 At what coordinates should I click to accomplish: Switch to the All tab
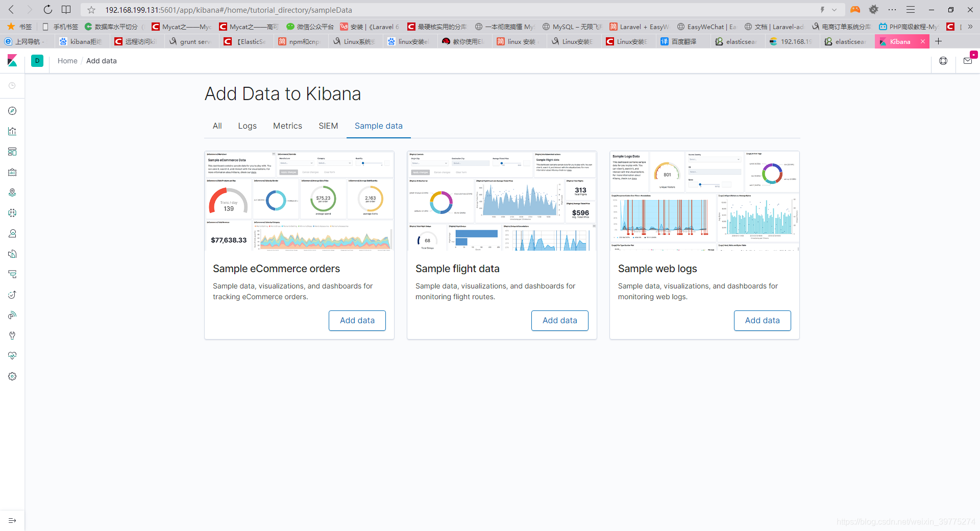(217, 126)
